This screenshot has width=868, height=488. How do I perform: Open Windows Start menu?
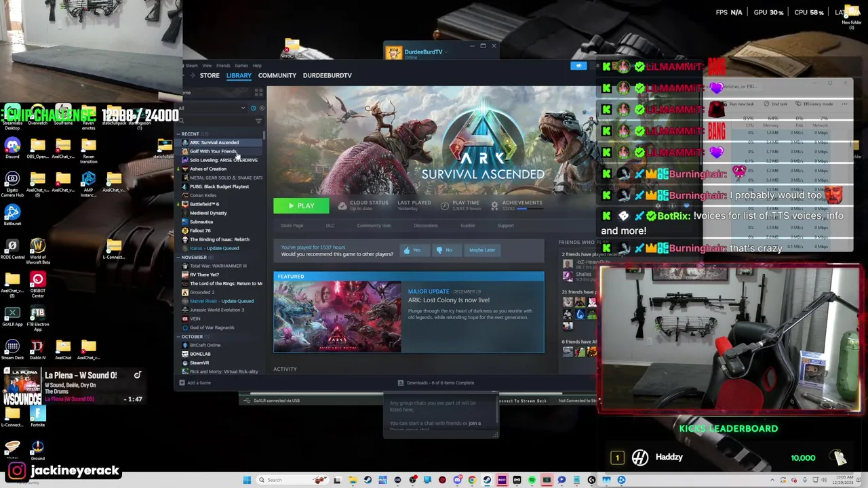(247, 480)
